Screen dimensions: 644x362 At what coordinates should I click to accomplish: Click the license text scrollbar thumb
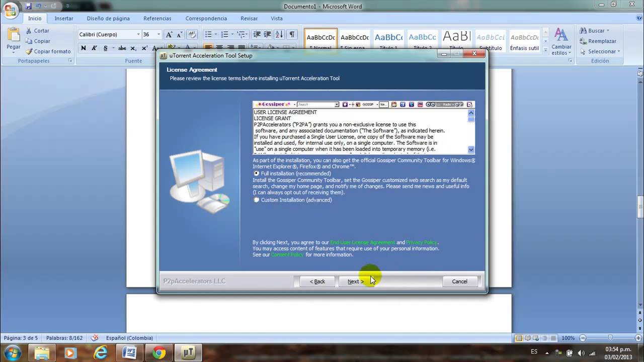pyautogui.click(x=471, y=119)
